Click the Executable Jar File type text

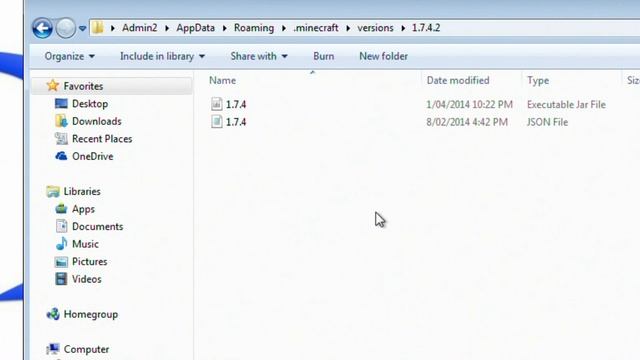point(566,104)
